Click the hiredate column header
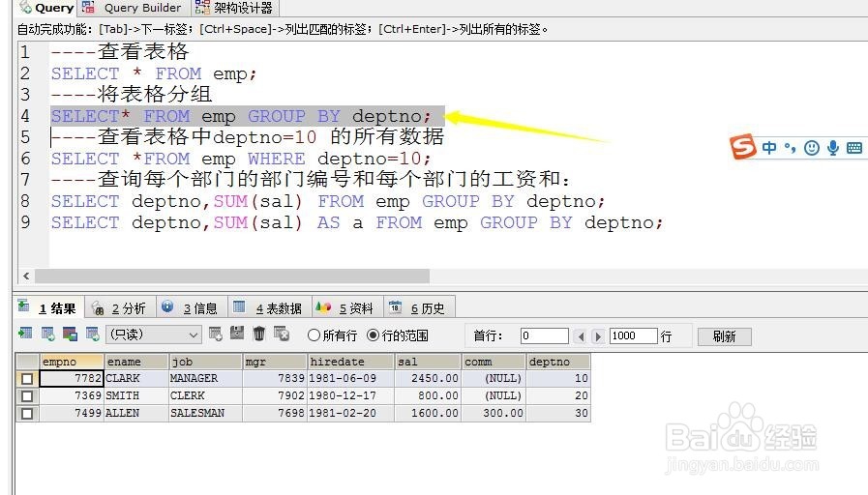The height and width of the screenshot is (495, 868). [350, 362]
